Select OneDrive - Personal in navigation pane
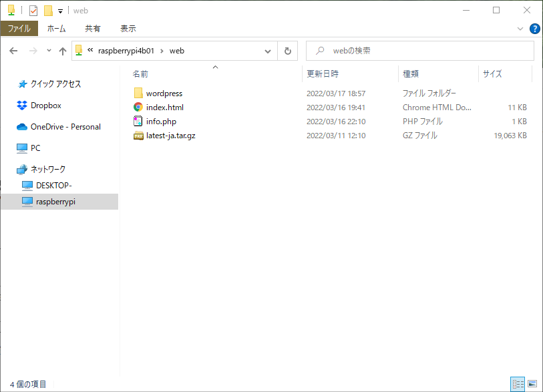 point(65,127)
